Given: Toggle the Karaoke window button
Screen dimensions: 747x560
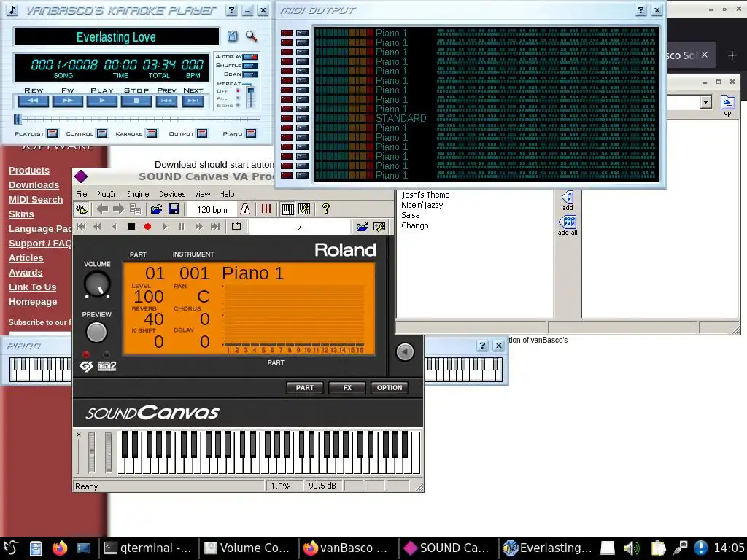Looking at the screenshot, I should coord(152,133).
